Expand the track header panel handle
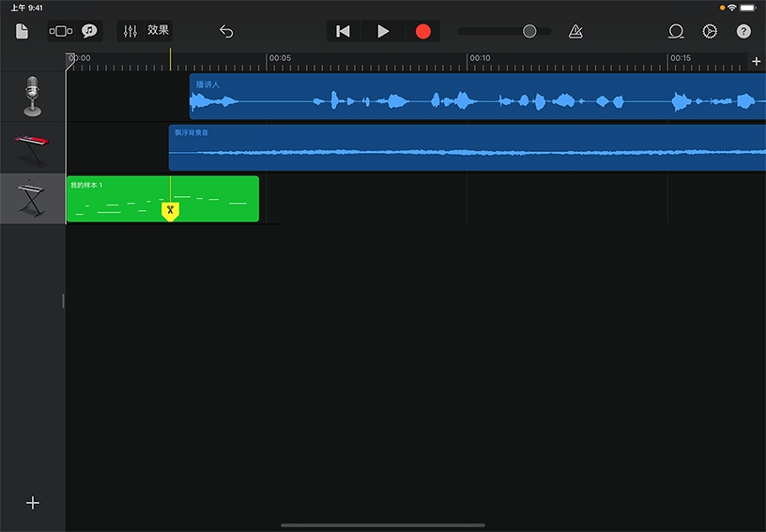 [64, 301]
